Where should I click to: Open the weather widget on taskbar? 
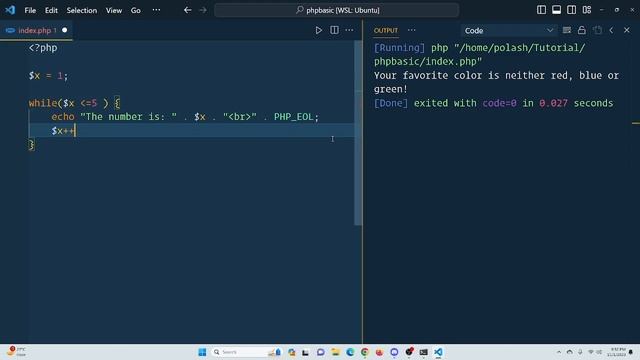coord(16,351)
